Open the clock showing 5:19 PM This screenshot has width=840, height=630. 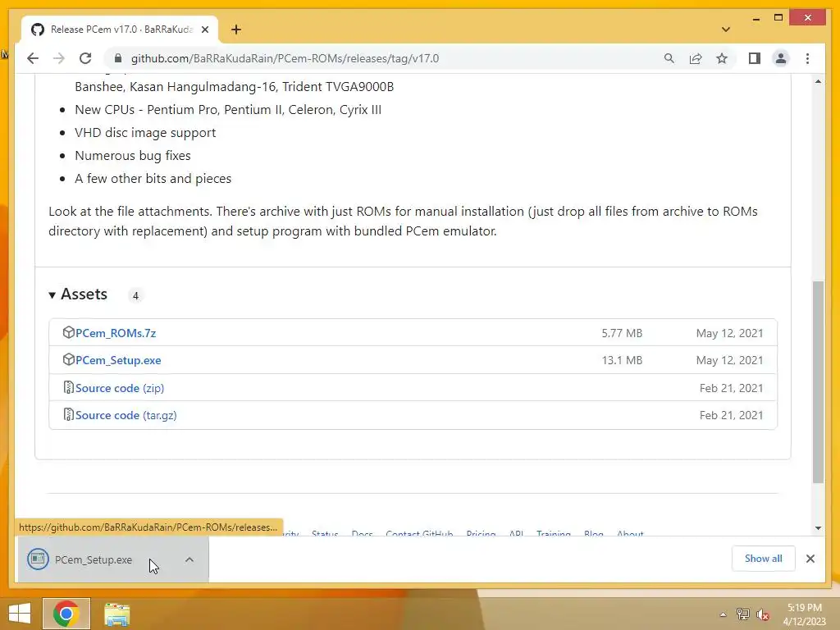[x=804, y=614]
